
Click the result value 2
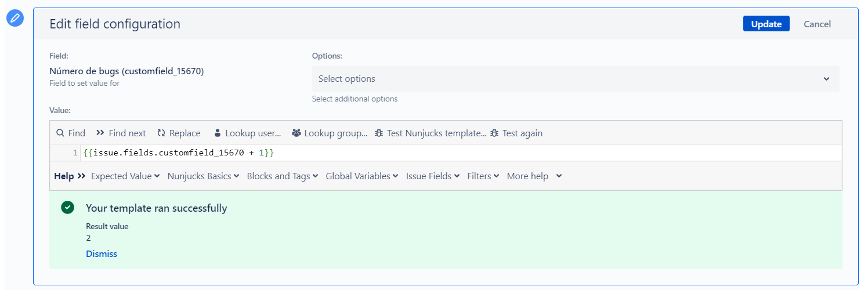pos(88,238)
